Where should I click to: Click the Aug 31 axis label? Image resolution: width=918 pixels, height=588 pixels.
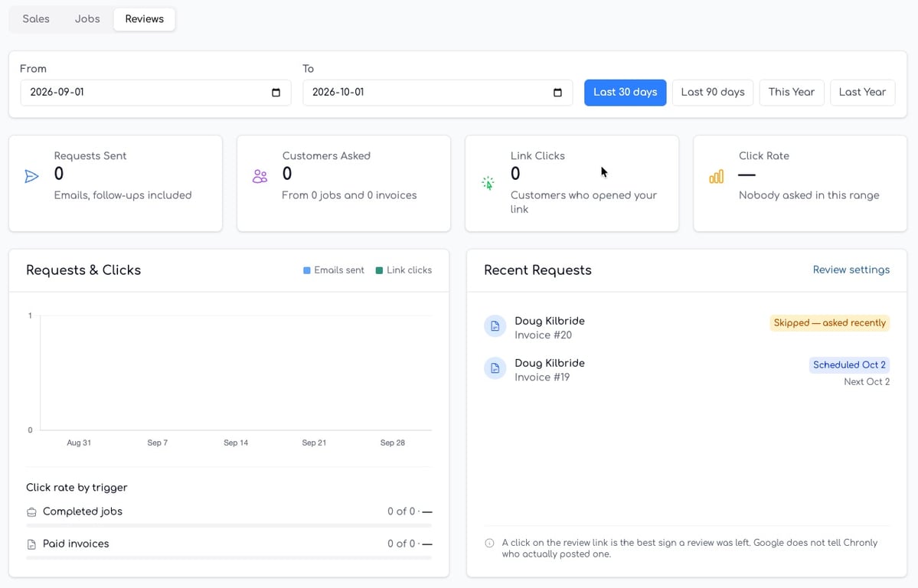(x=79, y=443)
